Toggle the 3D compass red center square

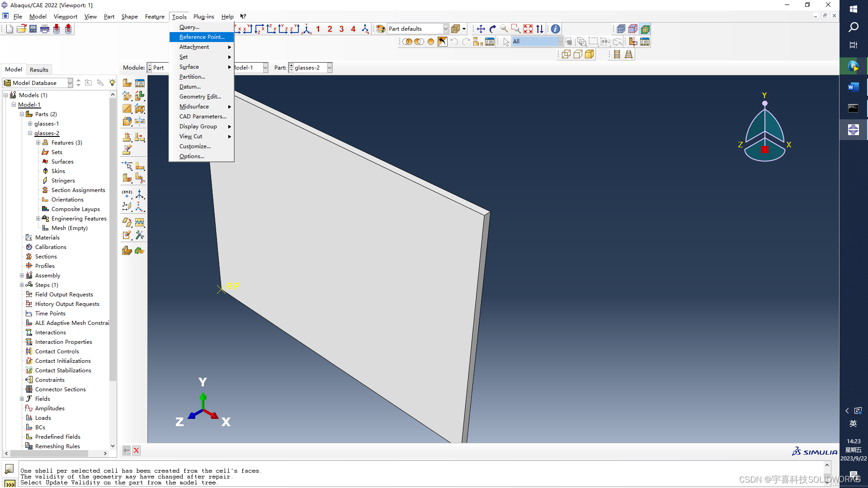tap(764, 150)
